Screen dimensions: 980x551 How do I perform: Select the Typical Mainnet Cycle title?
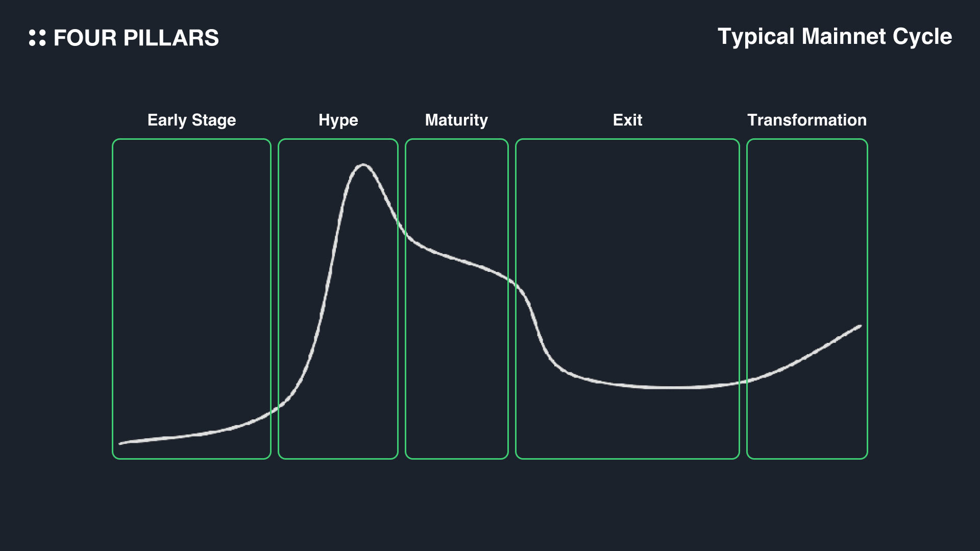click(x=835, y=37)
